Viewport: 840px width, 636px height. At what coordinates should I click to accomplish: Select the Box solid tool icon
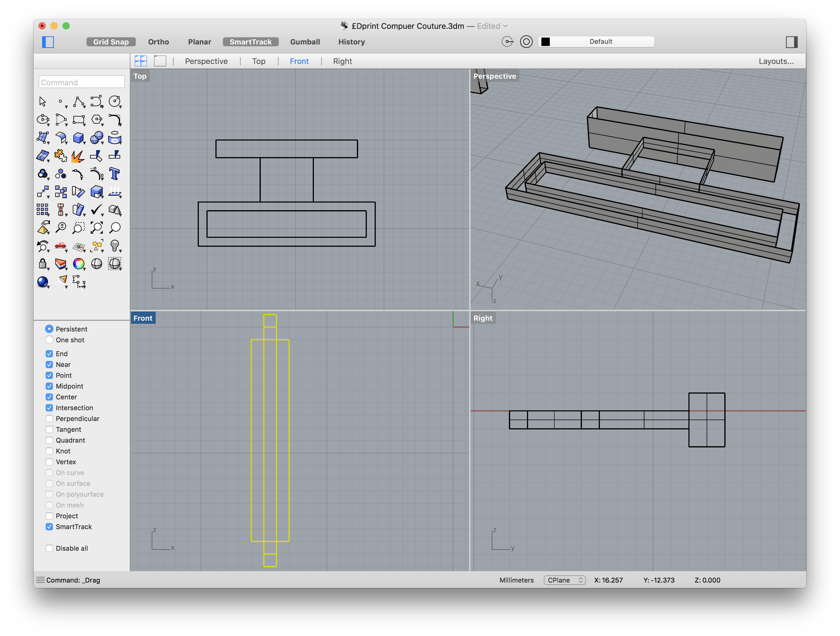78,138
